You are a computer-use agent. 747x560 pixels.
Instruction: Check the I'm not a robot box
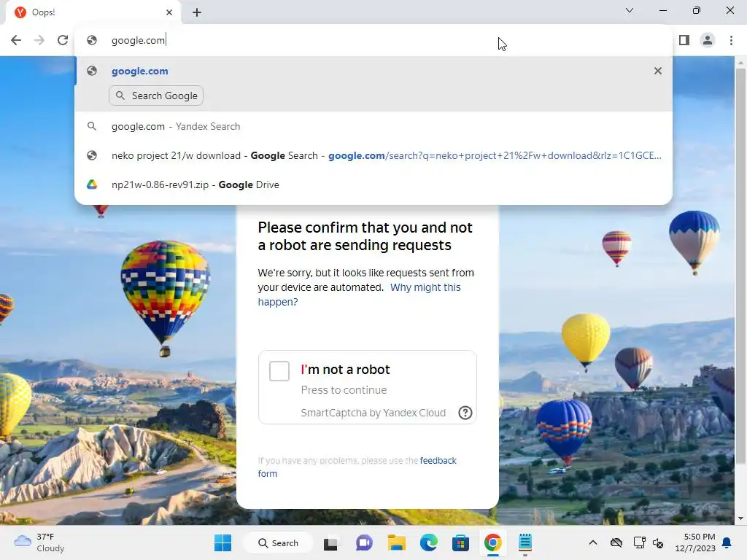click(279, 371)
